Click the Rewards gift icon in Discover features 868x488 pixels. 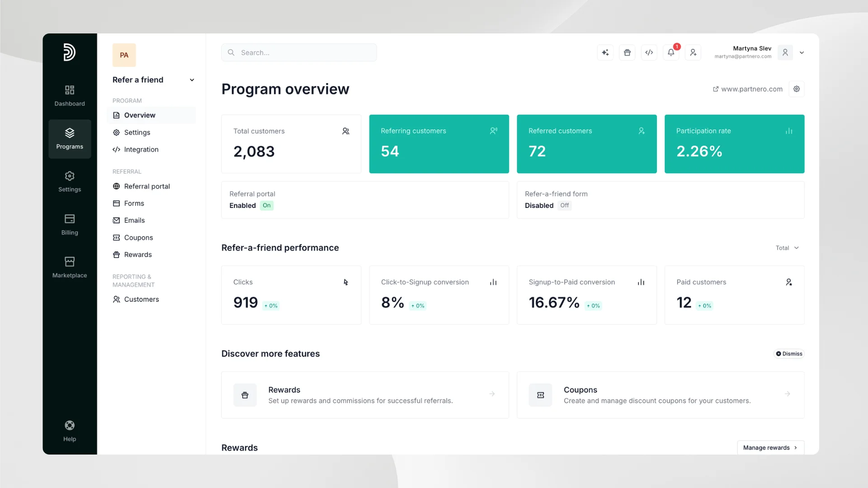point(245,395)
